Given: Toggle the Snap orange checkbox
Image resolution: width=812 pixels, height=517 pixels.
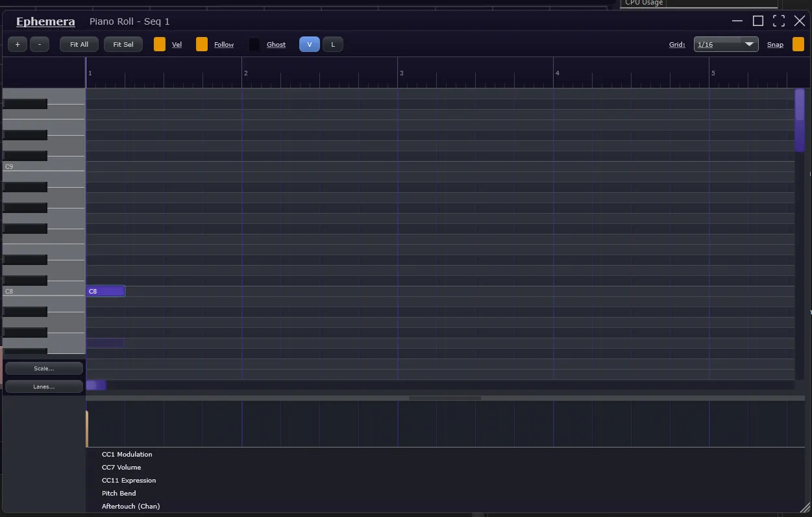Looking at the screenshot, I should click(x=798, y=44).
